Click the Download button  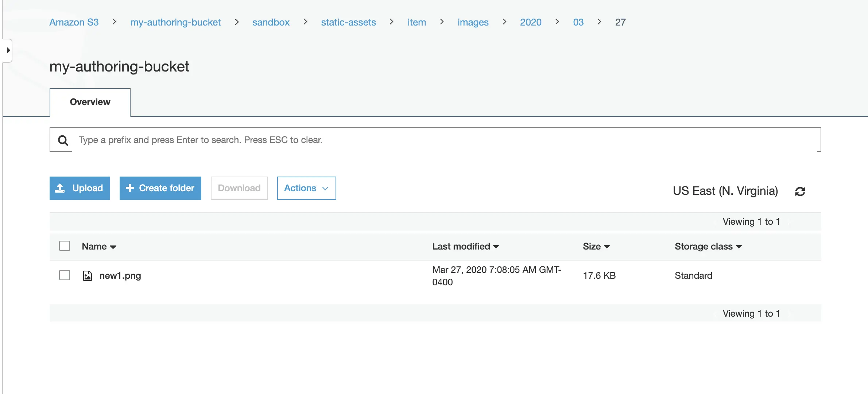[x=239, y=188]
